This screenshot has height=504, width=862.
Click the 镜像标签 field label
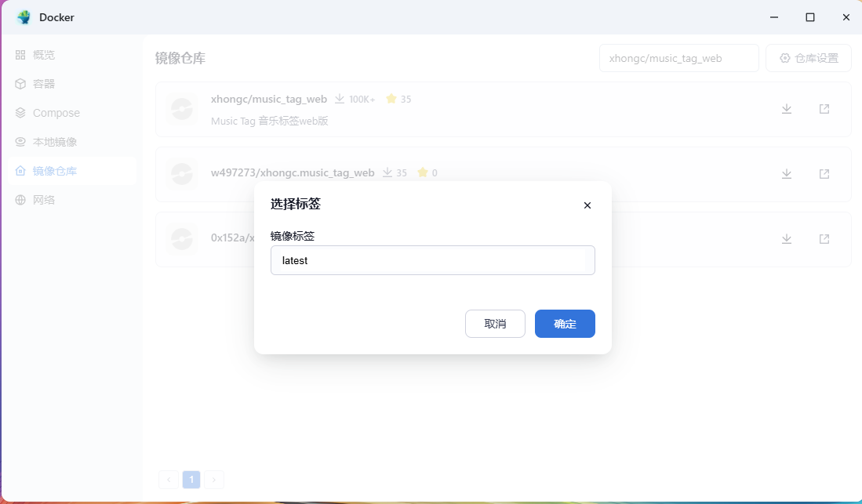pos(293,236)
